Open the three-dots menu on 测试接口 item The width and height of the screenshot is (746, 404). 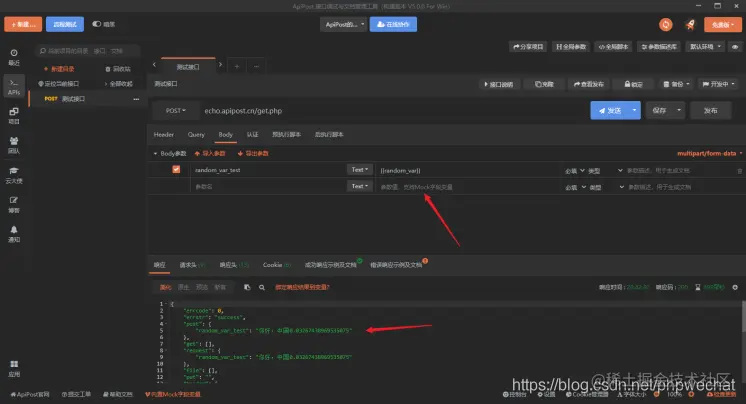pyautogui.click(x=136, y=99)
